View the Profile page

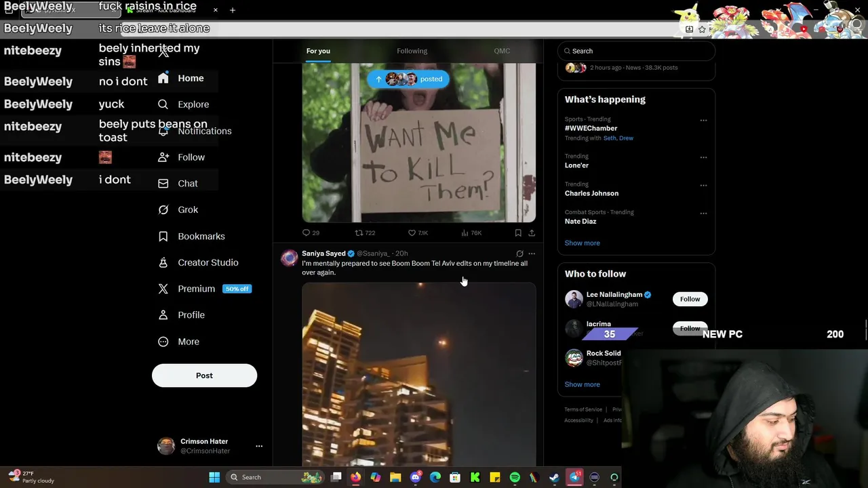click(181, 315)
